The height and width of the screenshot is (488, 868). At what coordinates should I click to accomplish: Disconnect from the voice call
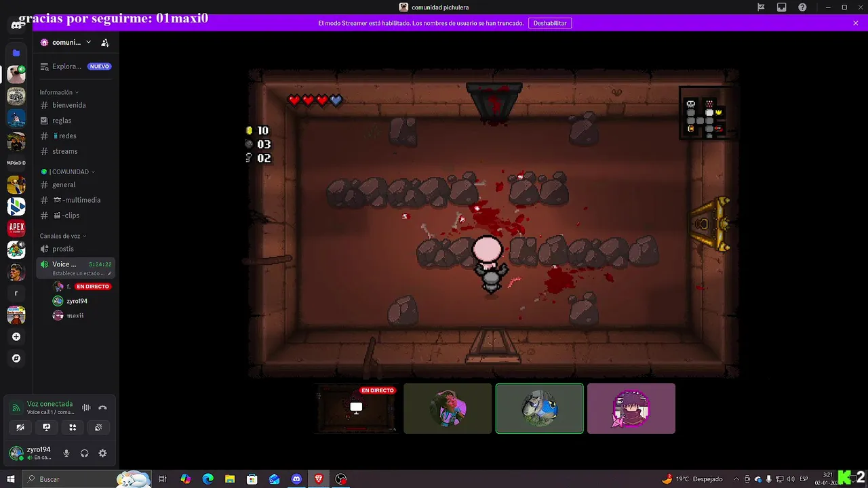pyautogui.click(x=102, y=407)
